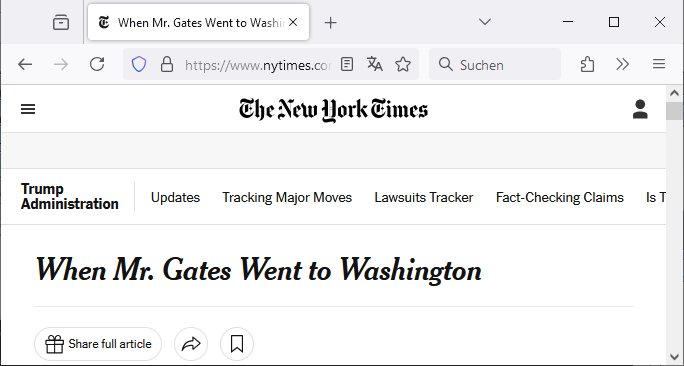Open the tracking protection shield icon
This screenshot has height=366, width=684.
coord(139,65)
